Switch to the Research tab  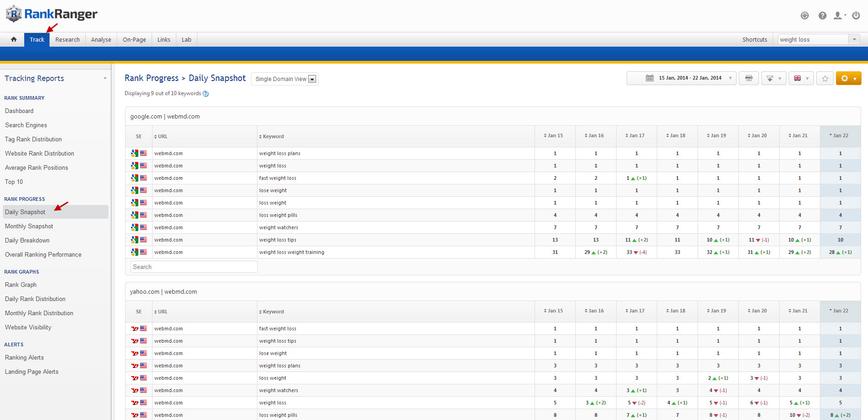[67, 39]
